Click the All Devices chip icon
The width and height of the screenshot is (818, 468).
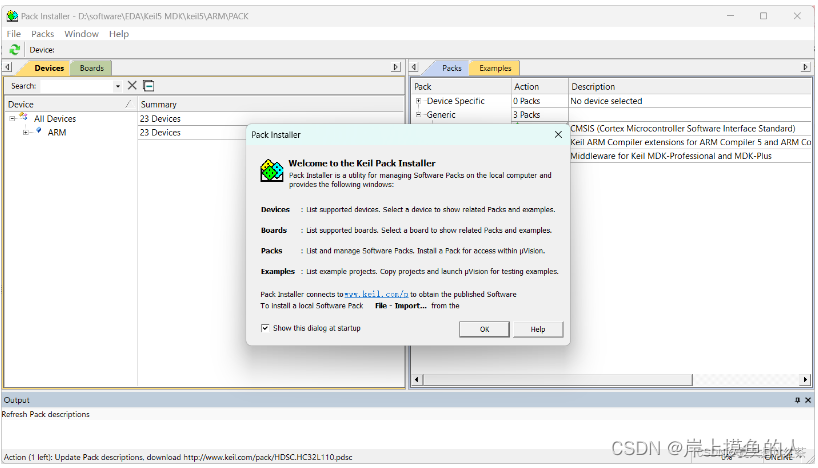click(23, 117)
